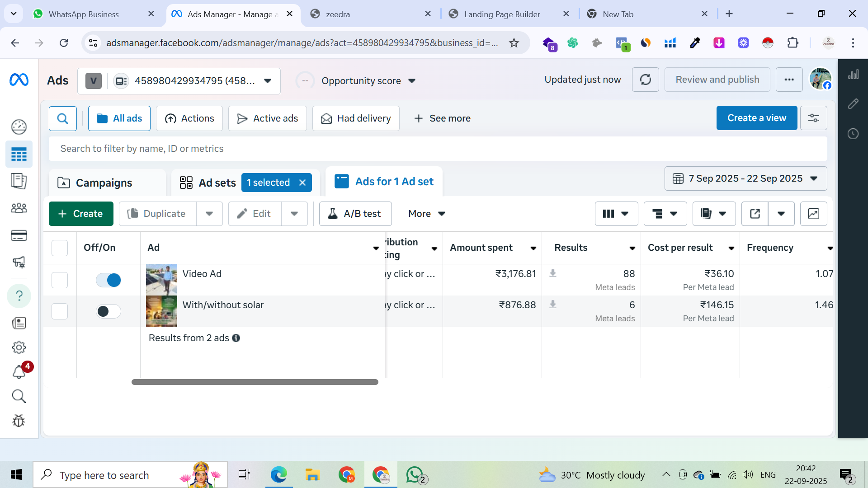Image resolution: width=868 pixels, height=488 pixels.
Task: Check the select-all checkbox in the table header
Action: pos(59,248)
